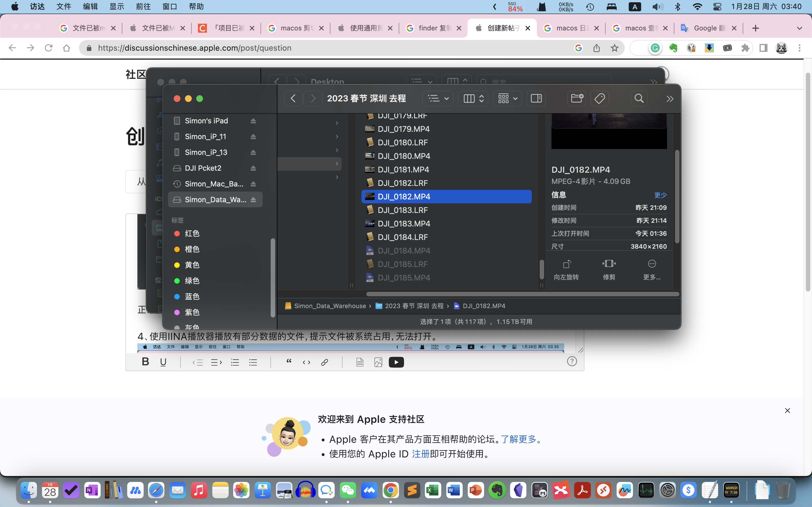Toggle bold formatting in editor
The image size is (812, 507).
click(x=145, y=361)
